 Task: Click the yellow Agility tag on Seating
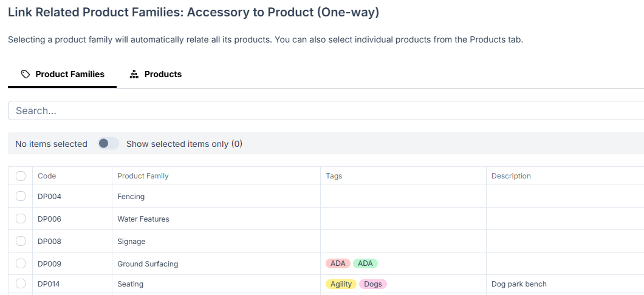341,284
